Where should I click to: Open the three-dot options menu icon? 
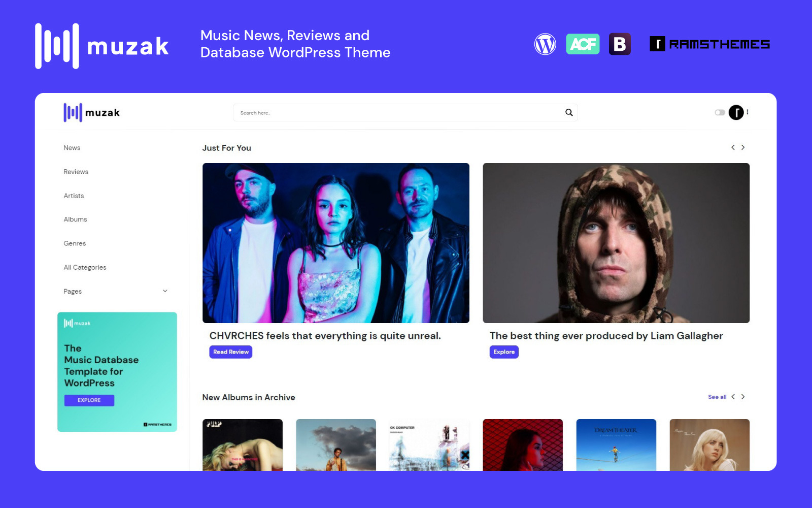747,112
